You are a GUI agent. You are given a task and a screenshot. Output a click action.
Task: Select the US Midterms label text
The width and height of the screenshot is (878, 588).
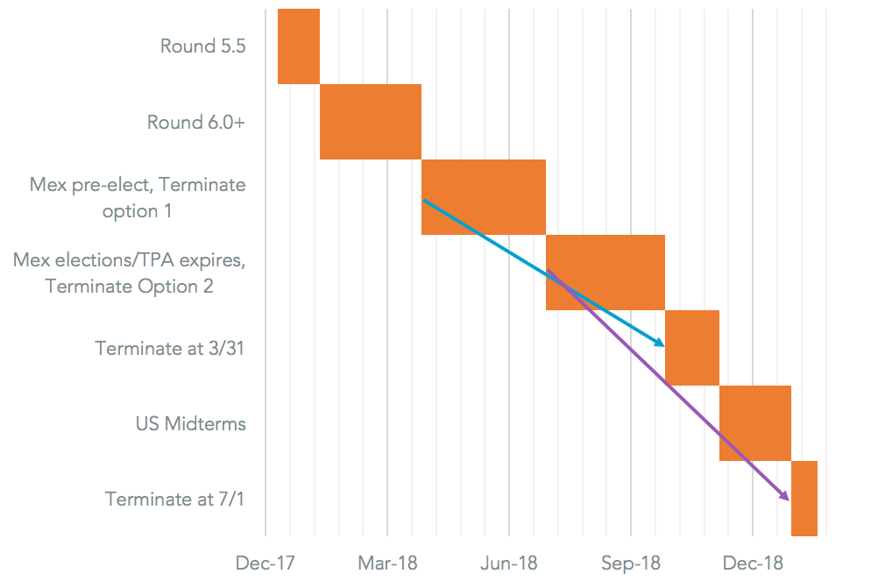pos(190,424)
